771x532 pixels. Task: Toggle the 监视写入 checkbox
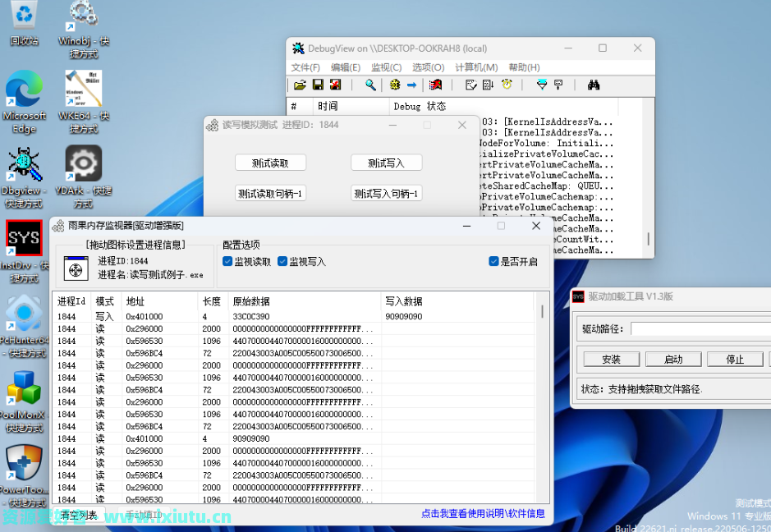(x=282, y=262)
